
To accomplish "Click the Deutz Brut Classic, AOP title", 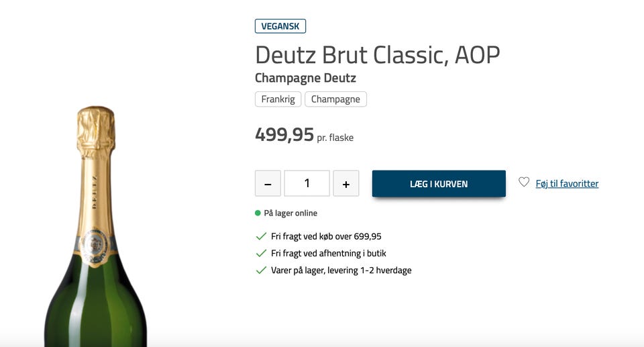I will tap(377, 54).
